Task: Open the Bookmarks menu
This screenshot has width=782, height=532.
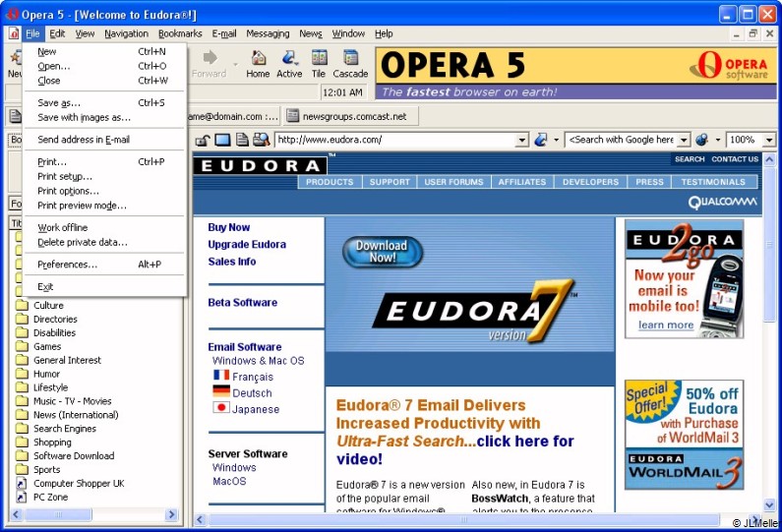Action: pyautogui.click(x=180, y=33)
